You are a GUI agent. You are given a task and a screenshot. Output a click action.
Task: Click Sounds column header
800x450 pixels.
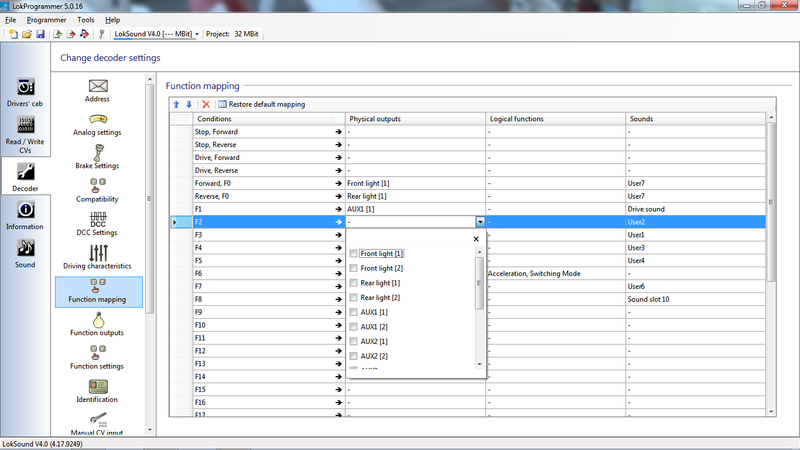pyautogui.click(x=695, y=119)
